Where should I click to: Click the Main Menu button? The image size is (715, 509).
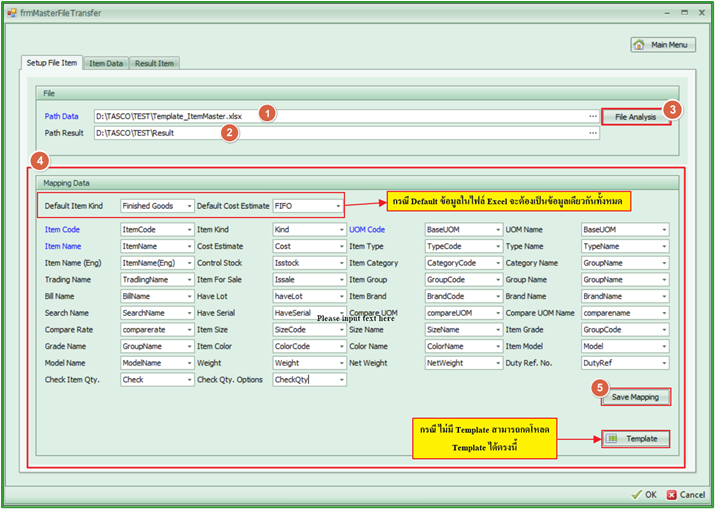663,45
